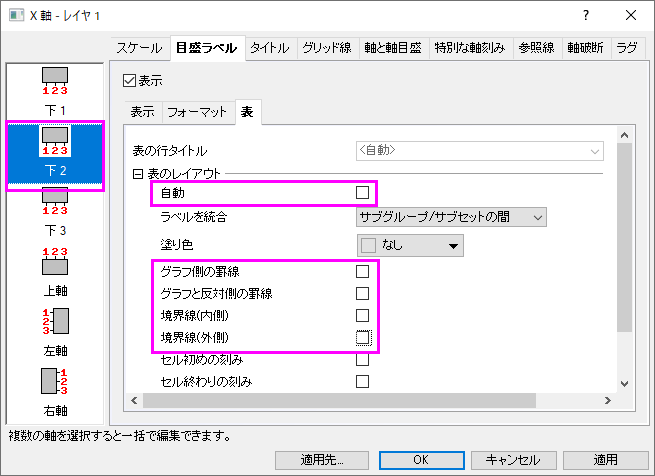Image resolution: width=655 pixels, height=476 pixels.
Task: Click the partially visible ラグ tab
Action: pos(628,48)
